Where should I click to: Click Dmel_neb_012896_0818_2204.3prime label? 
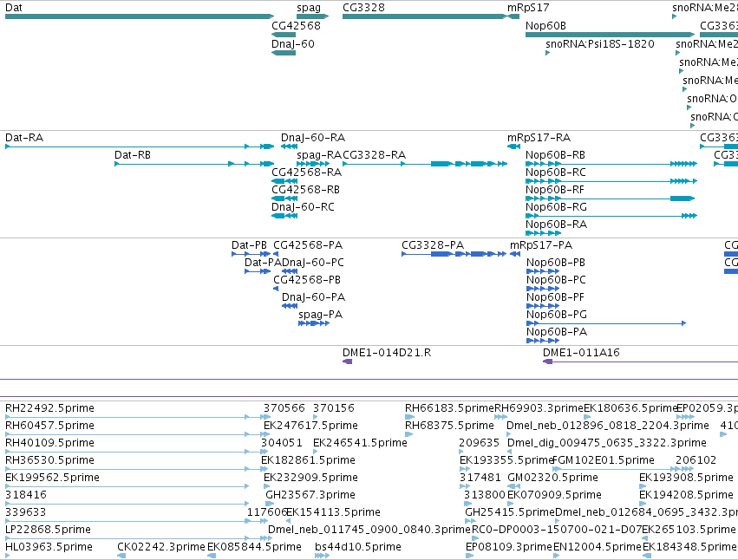(608, 426)
